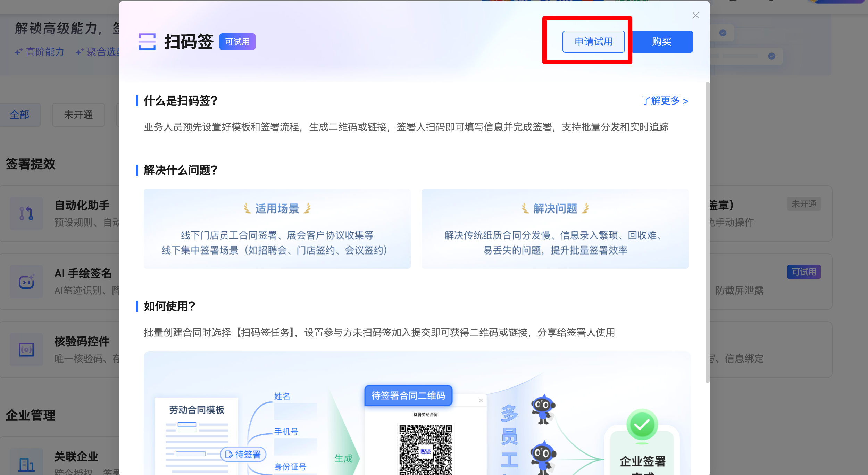
Task: Select the 全部 filter tab
Action: pyautogui.click(x=19, y=115)
